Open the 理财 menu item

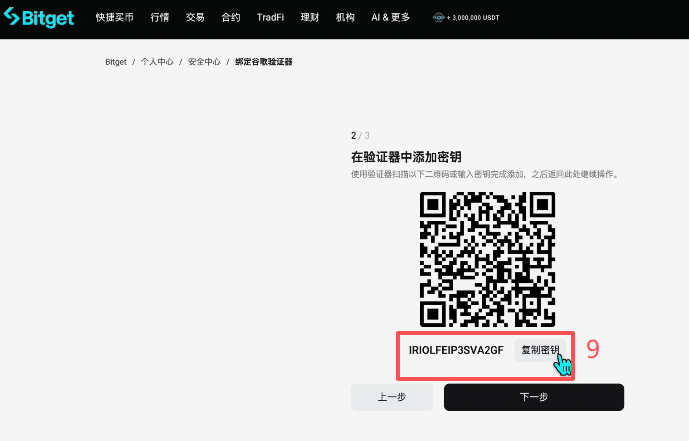[x=310, y=18]
